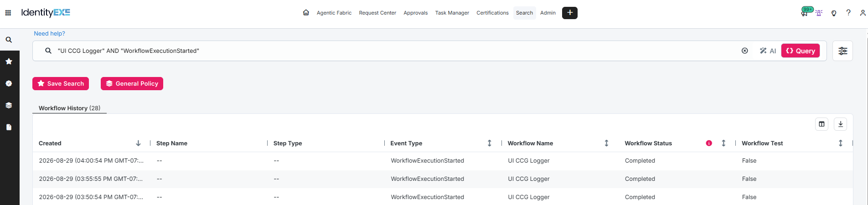Sort the Workflow Name column
This screenshot has width=868, height=205.
click(x=606, y=143)
